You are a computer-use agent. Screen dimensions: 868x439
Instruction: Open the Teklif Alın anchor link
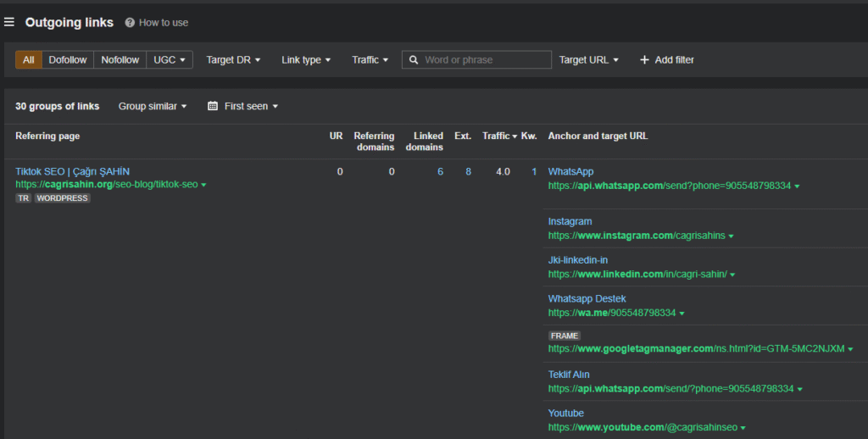coord(569,375)
